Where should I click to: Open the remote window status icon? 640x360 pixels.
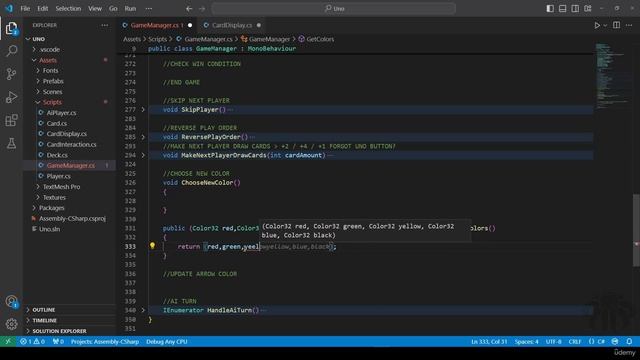click(8, 341)
